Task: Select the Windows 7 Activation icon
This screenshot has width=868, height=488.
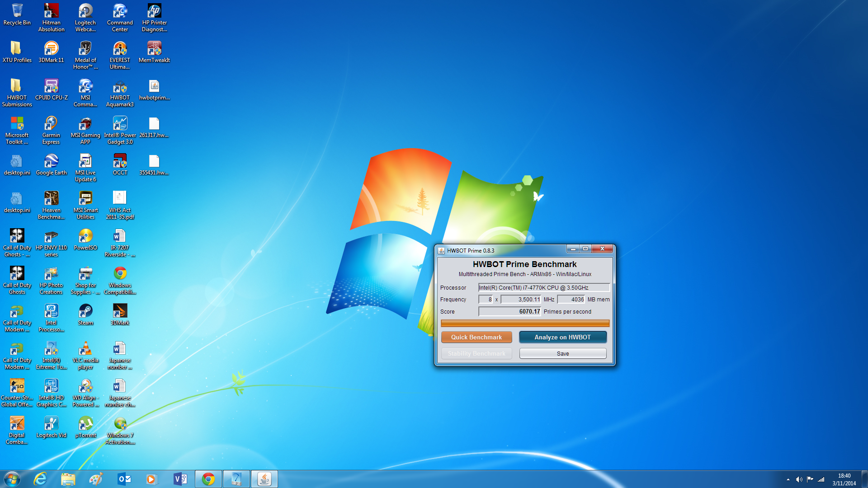Action: 120,431
